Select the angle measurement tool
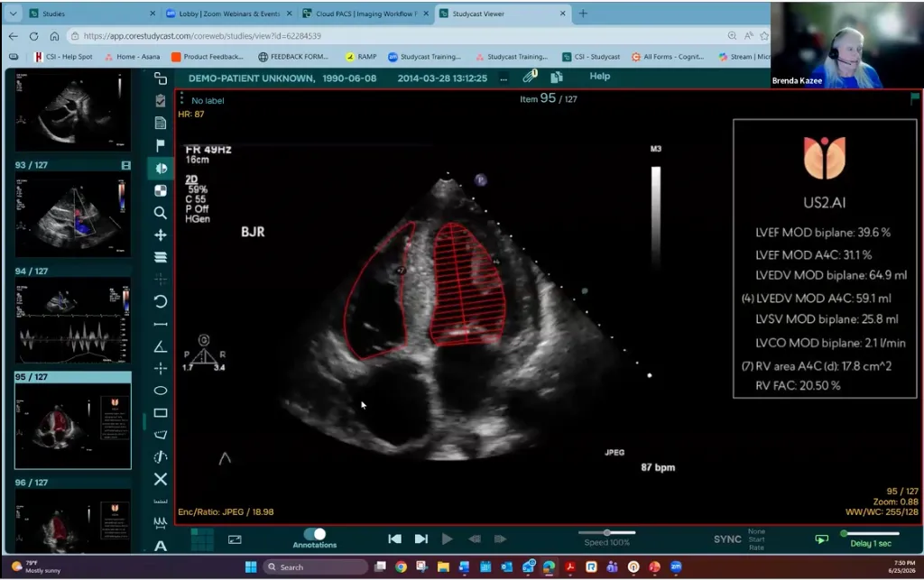Screen dimensions: 924x580 coord(161,346)
